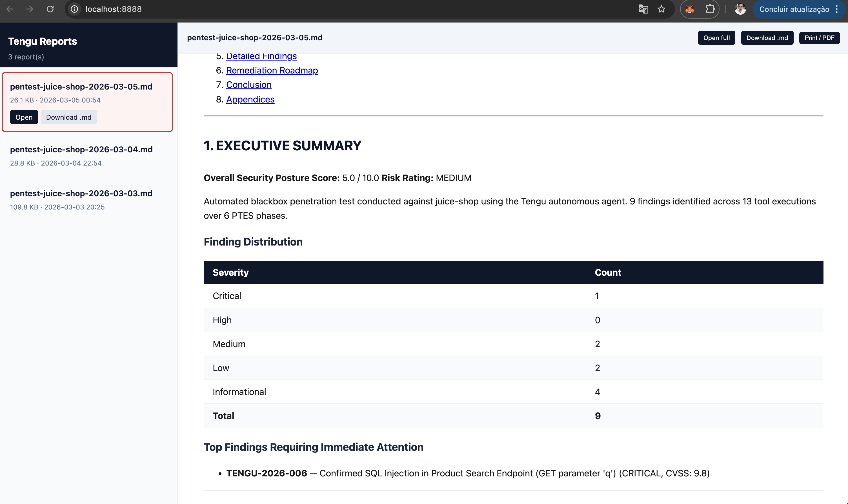The width and height of the screenshot is (848, 504).
Task: Open the Google Translate icon in address bar
Action: pyautogui.click(x=643, y=9)
